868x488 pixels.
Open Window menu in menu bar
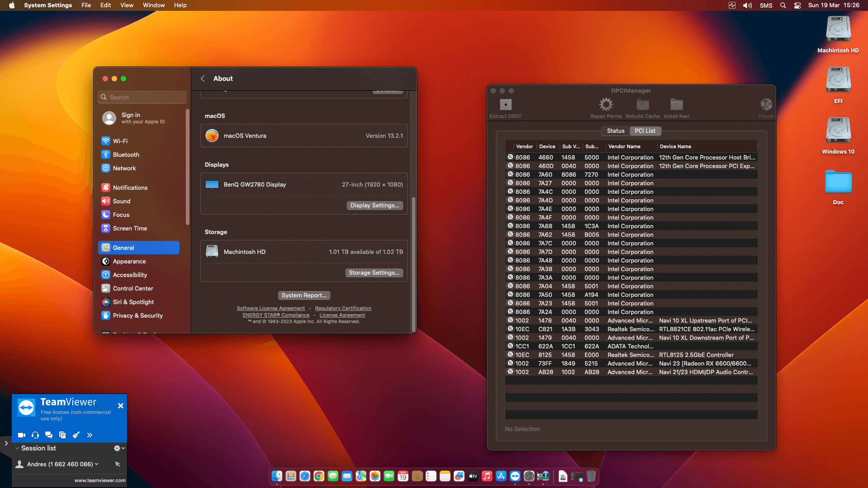154,5
